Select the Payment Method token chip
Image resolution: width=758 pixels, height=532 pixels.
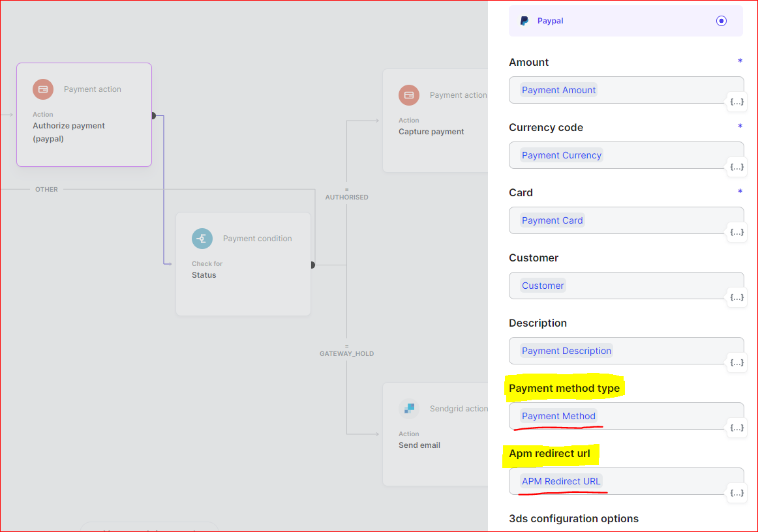point(558,415)
